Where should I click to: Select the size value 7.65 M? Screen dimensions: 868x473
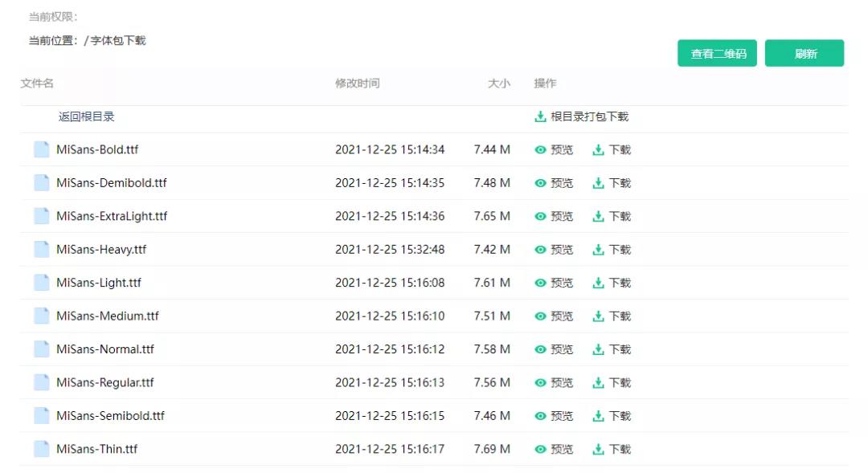(x=492, y=216)
